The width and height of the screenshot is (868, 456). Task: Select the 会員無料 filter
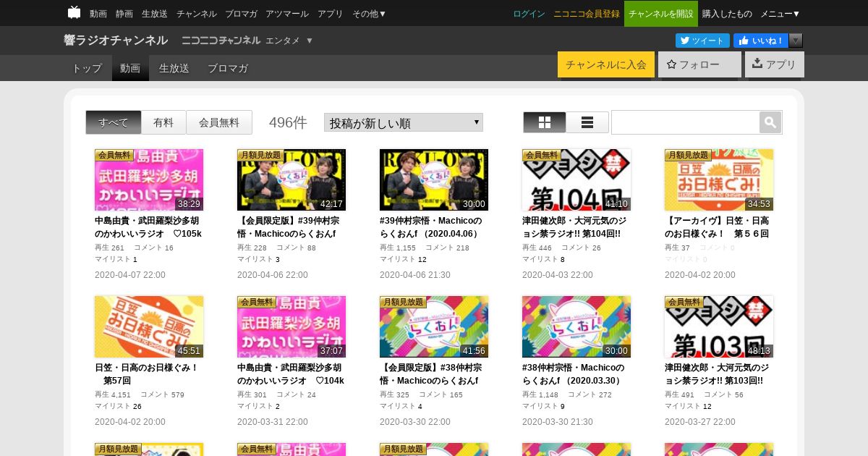coord(219,122)
